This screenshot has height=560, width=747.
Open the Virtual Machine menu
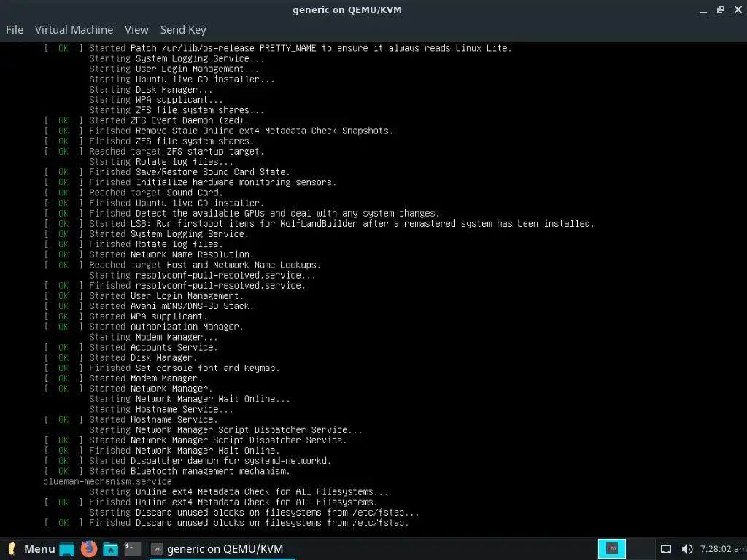click(74, 29)
